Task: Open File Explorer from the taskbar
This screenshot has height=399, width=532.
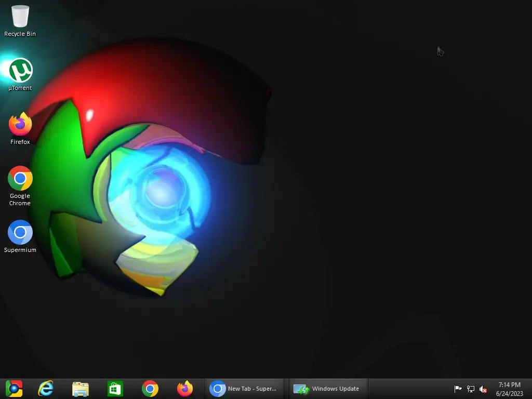Action: 81,389
